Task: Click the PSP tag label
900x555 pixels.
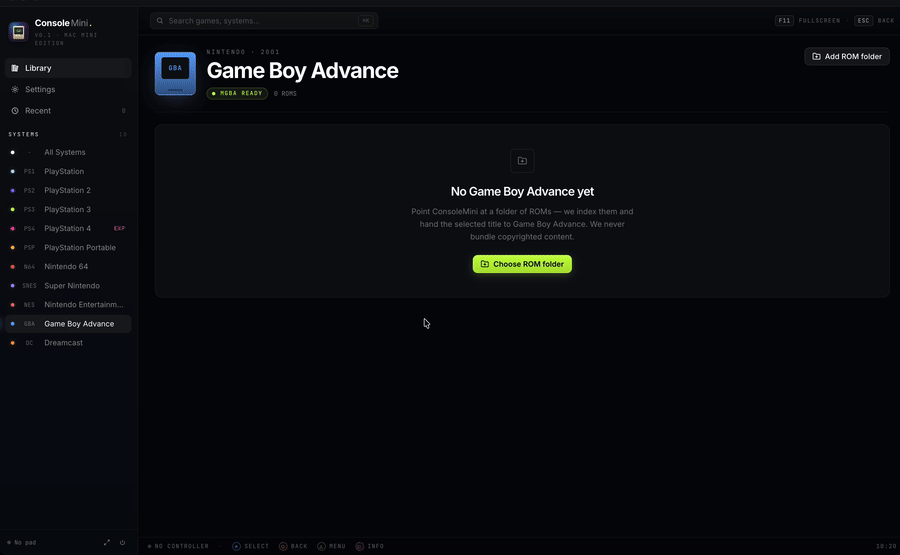Action: click(29, 248)
